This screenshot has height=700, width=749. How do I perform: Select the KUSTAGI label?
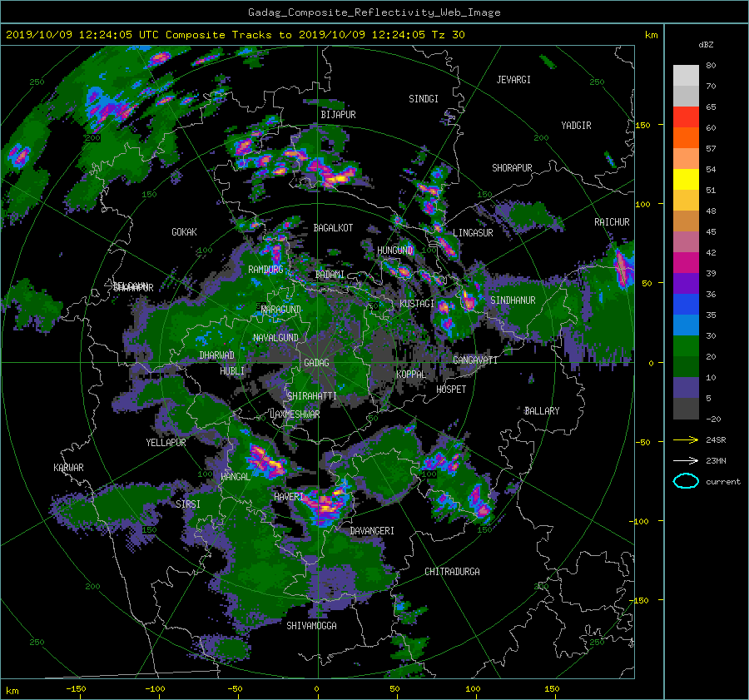click(x=417, y=304)
